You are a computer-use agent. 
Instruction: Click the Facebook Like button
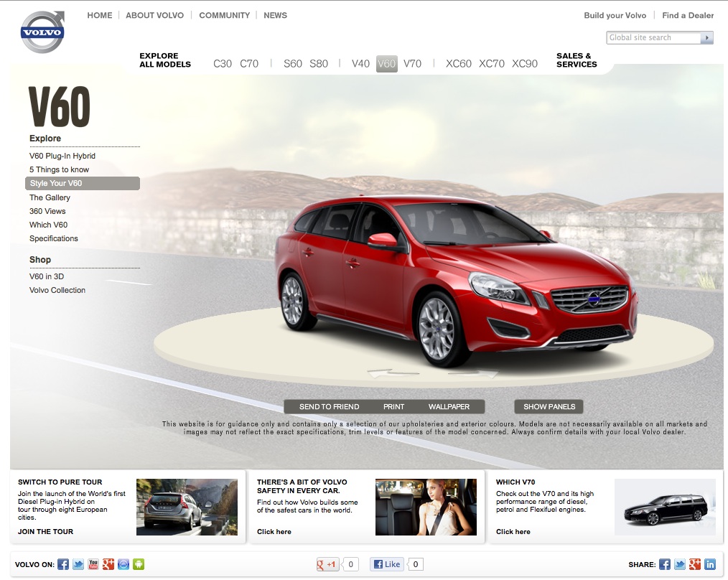pos(387,564)
